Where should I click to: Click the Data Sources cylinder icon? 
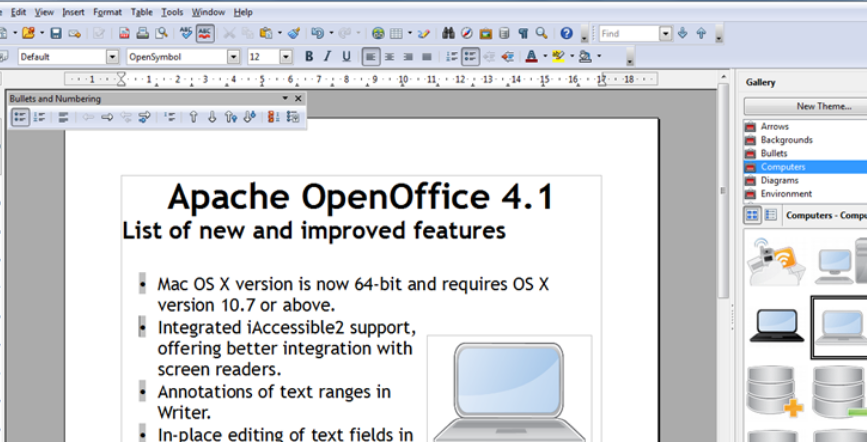[504, 34]
